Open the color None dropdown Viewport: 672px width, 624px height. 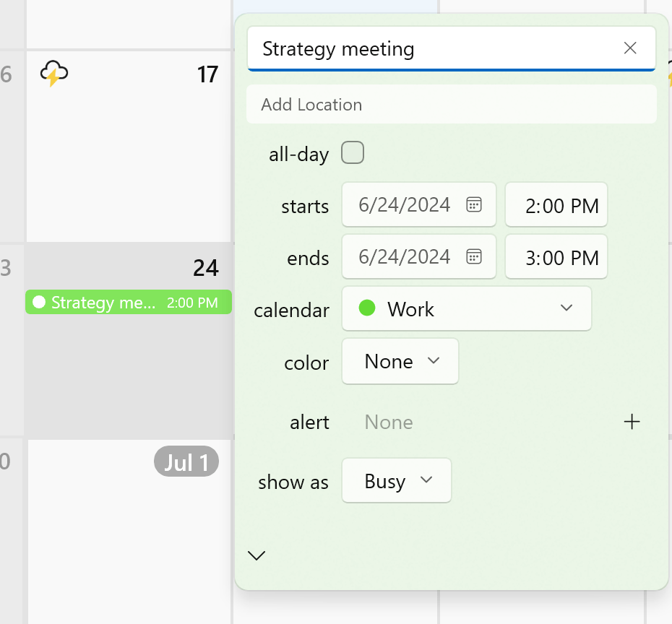pyautogui.click(x=400, y=361)
